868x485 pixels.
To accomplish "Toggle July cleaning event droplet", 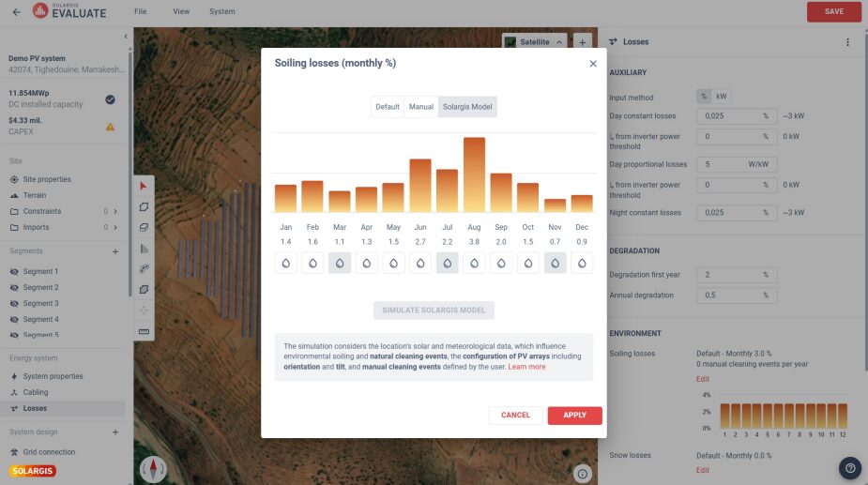I will 448,264.
